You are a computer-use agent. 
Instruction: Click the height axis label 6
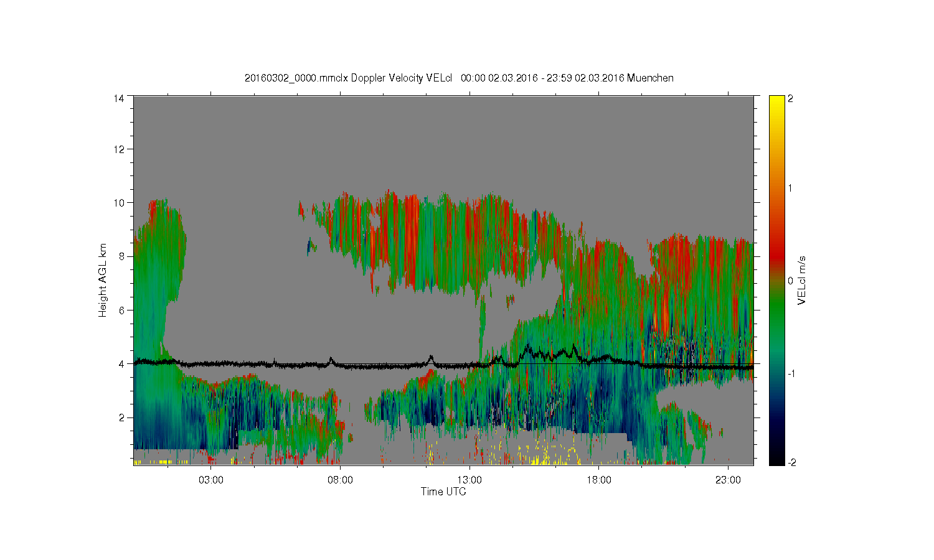click(x=121, y=310)
